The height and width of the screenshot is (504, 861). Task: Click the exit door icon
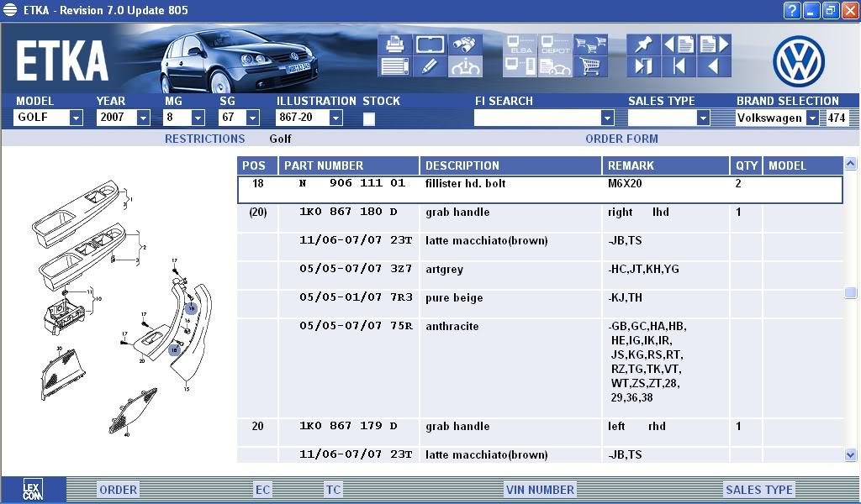[x=643, y=66]
